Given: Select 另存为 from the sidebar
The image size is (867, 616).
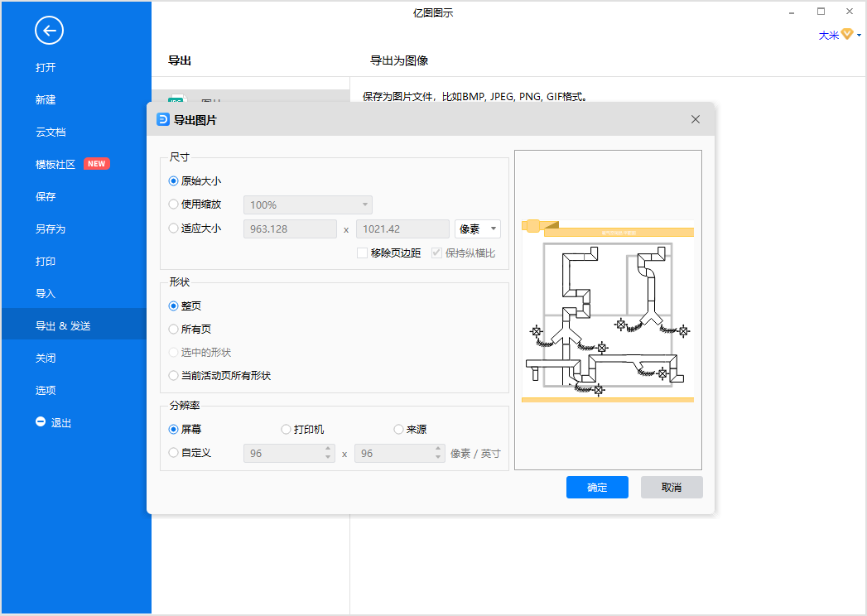Looking at the screenshot, I should point(50,229).
